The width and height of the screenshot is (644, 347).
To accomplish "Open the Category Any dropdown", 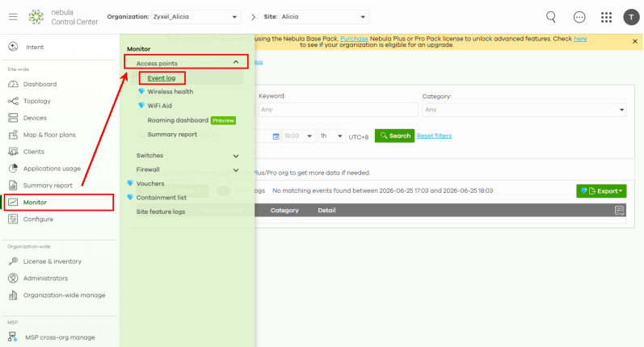I will point(524,110).
